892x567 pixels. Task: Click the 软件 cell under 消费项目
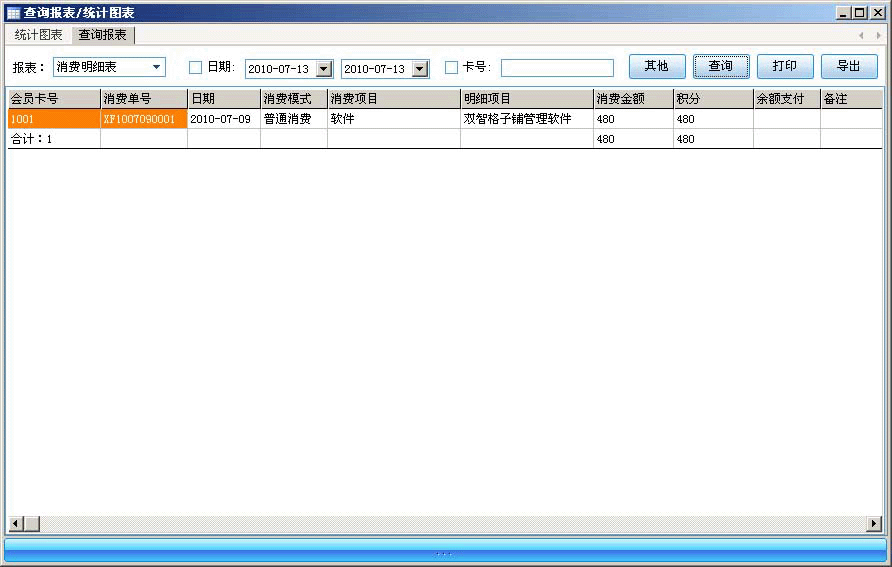(x=394, y=119)
